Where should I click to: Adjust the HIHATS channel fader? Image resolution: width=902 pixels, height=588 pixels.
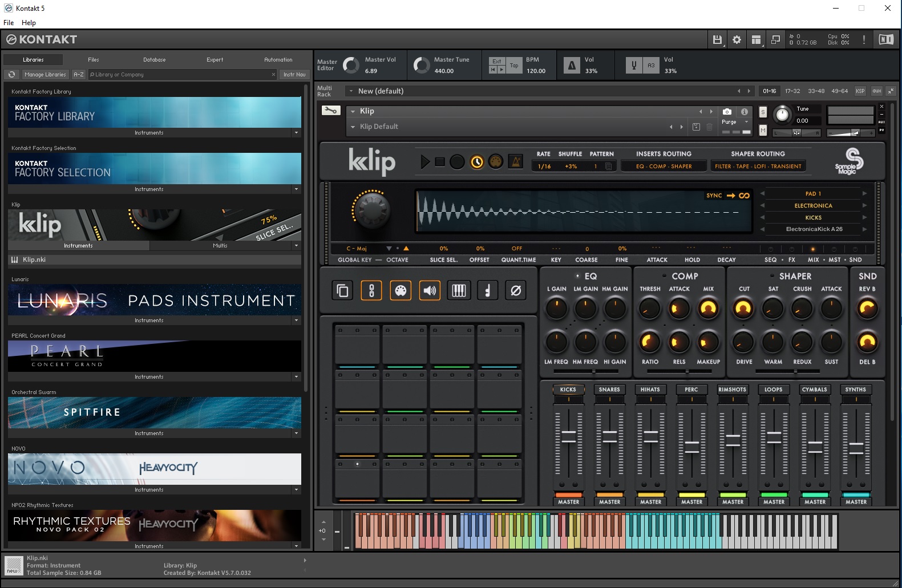(x=650, y=436)
